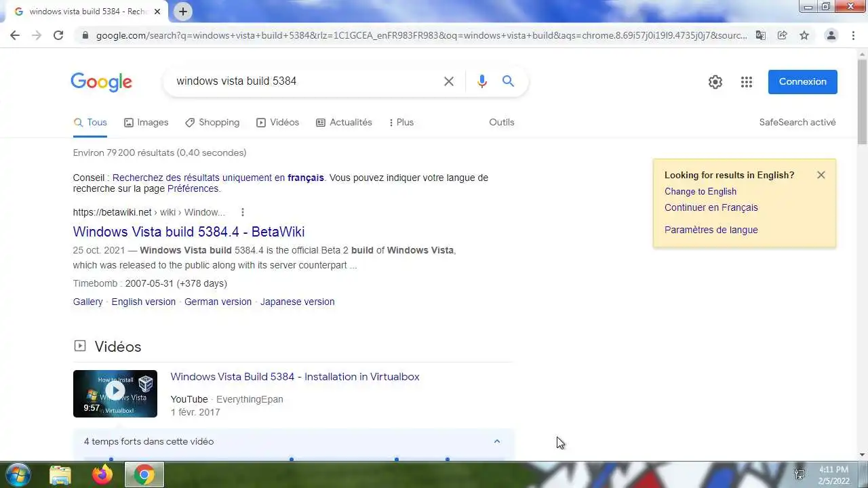
Task: Switch to the Images tab
Action: (146, 123)
